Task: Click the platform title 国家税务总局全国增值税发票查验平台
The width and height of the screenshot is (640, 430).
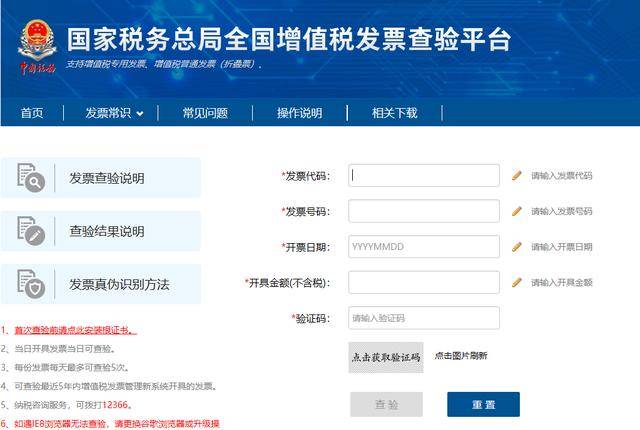Action: 289,40
